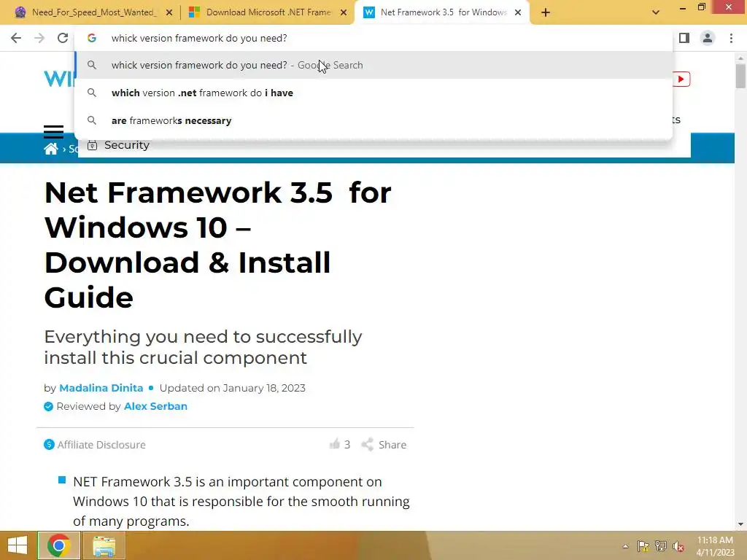Click the address bar search text

point(199,38)
